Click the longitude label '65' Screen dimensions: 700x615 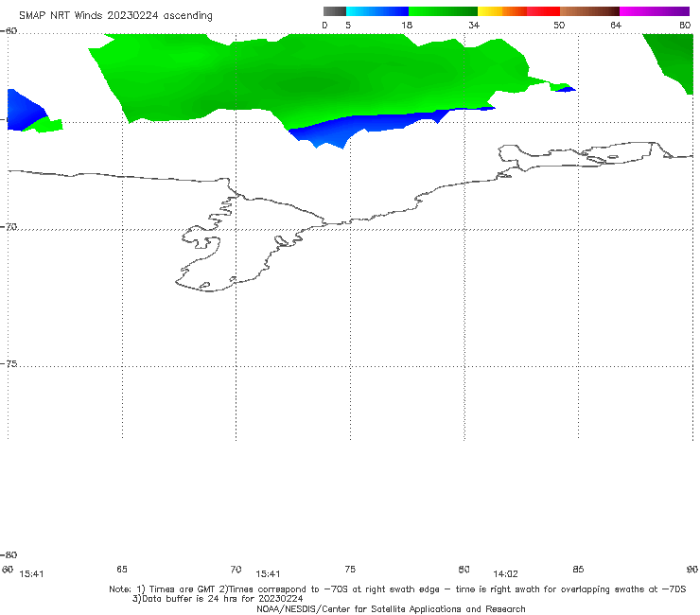pos(122,569)
